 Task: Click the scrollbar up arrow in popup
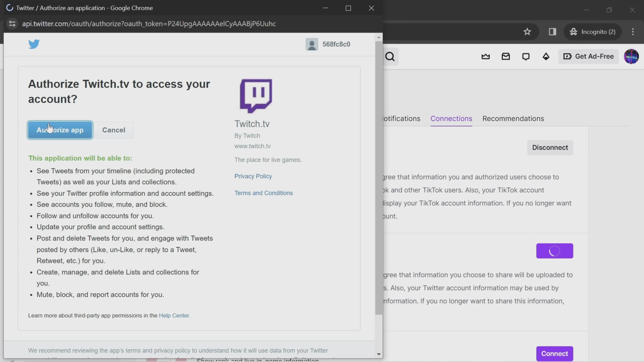point(379,37)
